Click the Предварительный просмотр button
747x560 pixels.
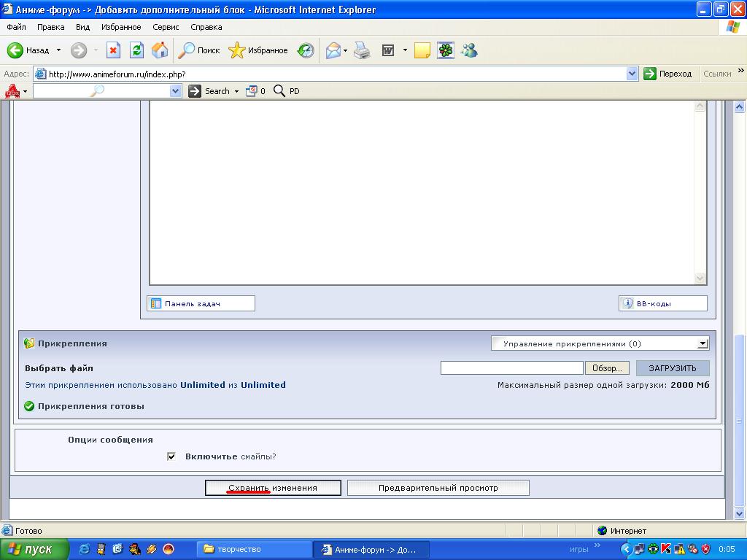pyautogui.click(x=438, y=488)
